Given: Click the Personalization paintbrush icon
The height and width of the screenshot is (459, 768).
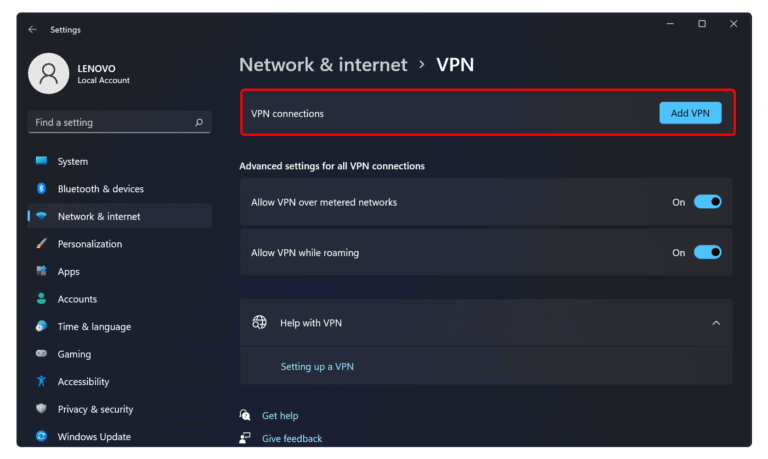Looking at the screenshot, I should point(42,244).
